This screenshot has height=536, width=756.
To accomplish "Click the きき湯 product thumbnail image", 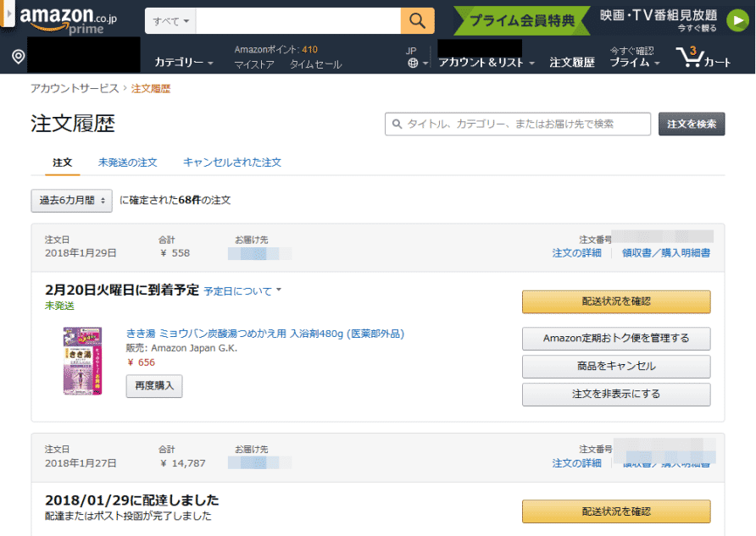I will 82,361.
